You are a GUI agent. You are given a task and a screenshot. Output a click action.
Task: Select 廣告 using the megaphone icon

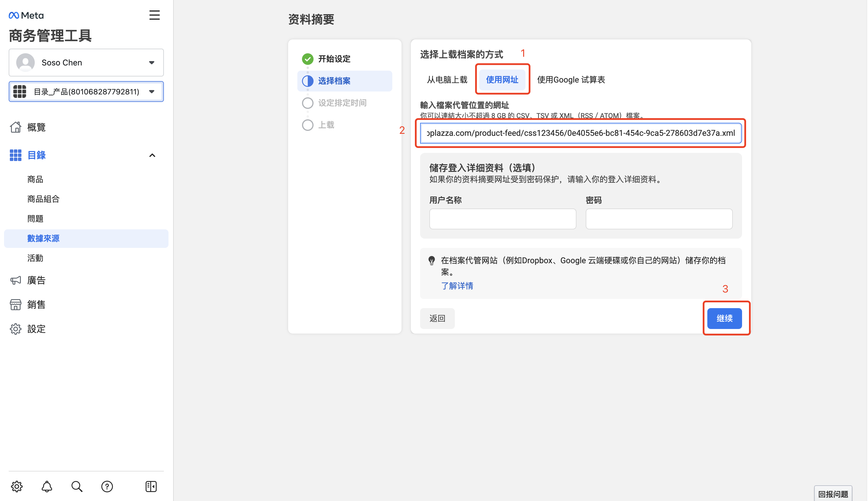click(x=15, y=280)
